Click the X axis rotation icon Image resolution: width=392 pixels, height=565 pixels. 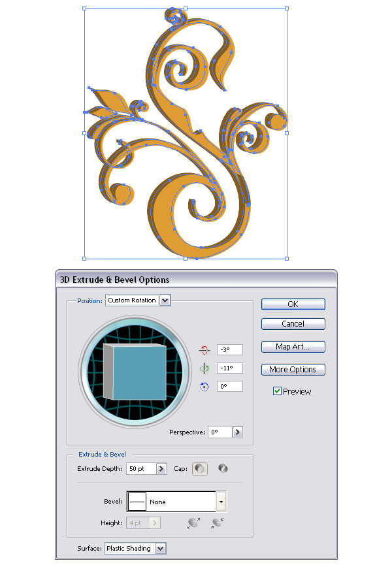point(204,349)
